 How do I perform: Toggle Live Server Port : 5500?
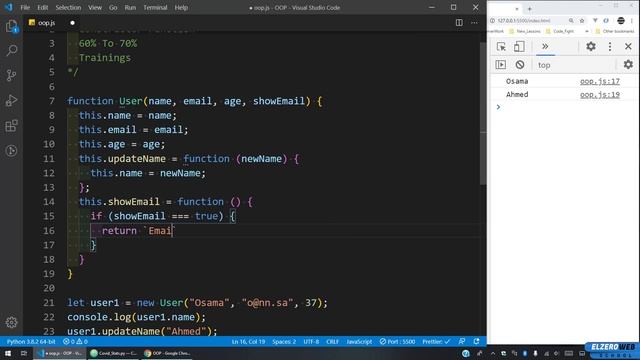pos(397,342)
